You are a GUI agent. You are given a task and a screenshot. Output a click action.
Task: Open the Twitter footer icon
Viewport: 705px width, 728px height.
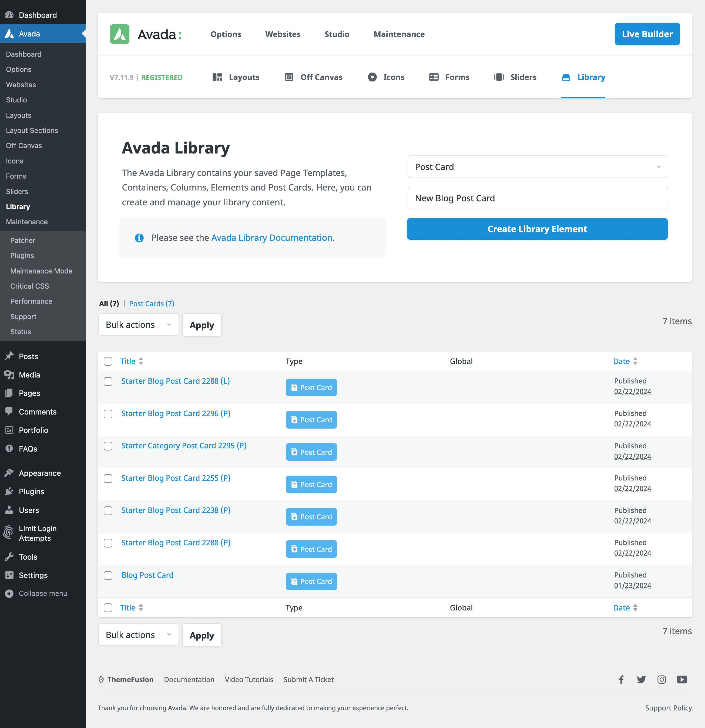[641, 679]
